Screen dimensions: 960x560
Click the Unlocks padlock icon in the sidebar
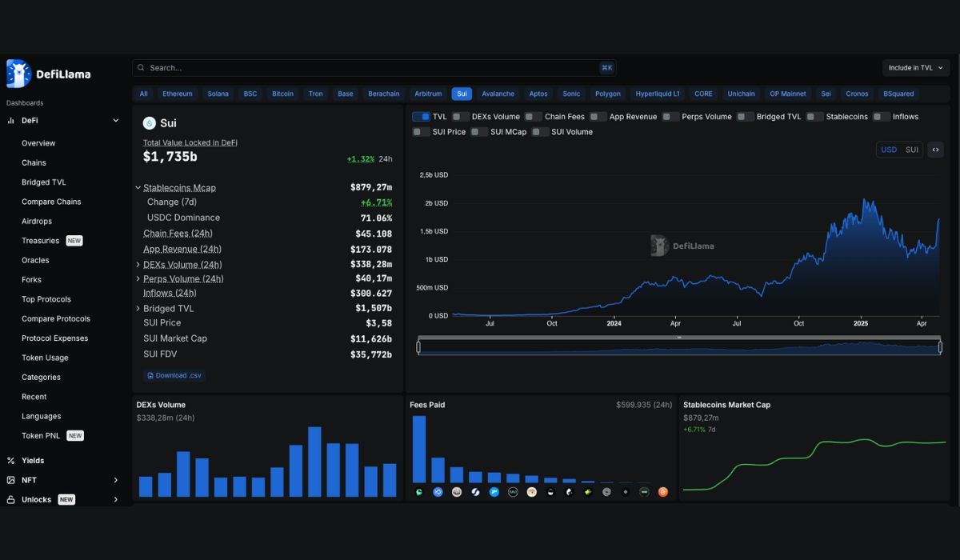[11, 500]
